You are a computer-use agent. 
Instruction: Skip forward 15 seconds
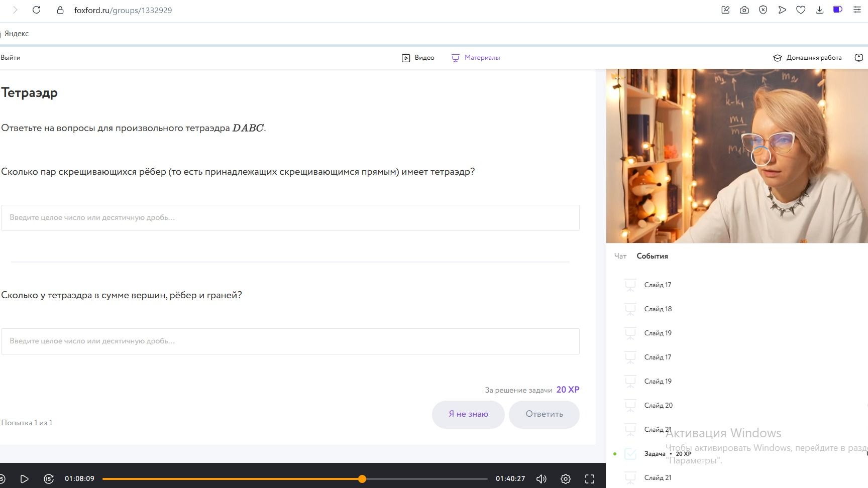(x=49, y=479)
